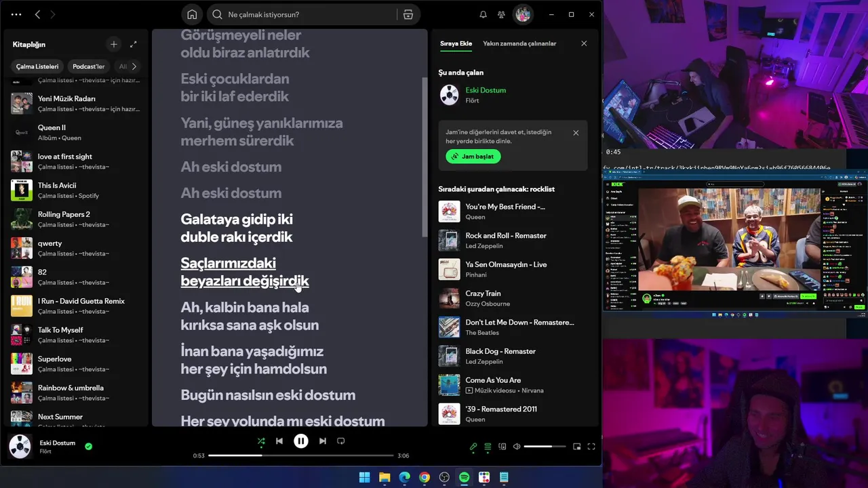
Task: Go back with the left arrow
Action: click(37, 14)
